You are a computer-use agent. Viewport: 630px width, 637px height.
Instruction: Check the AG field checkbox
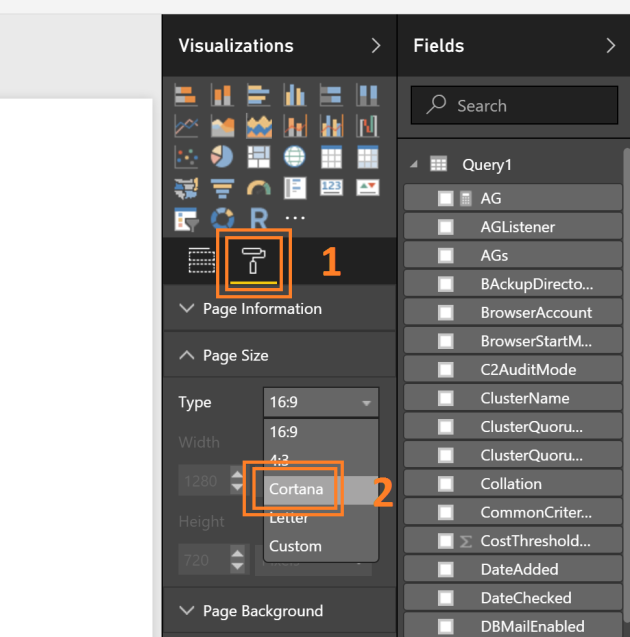446,199
